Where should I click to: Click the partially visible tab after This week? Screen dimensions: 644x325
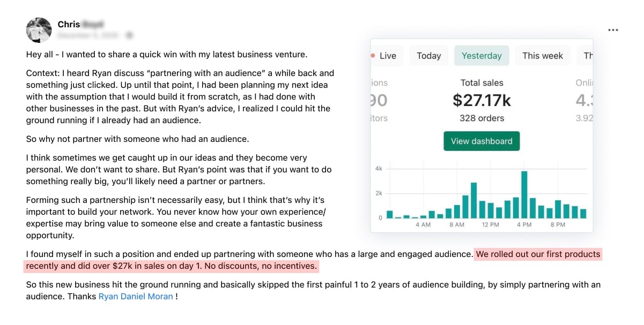coord(587,56)
